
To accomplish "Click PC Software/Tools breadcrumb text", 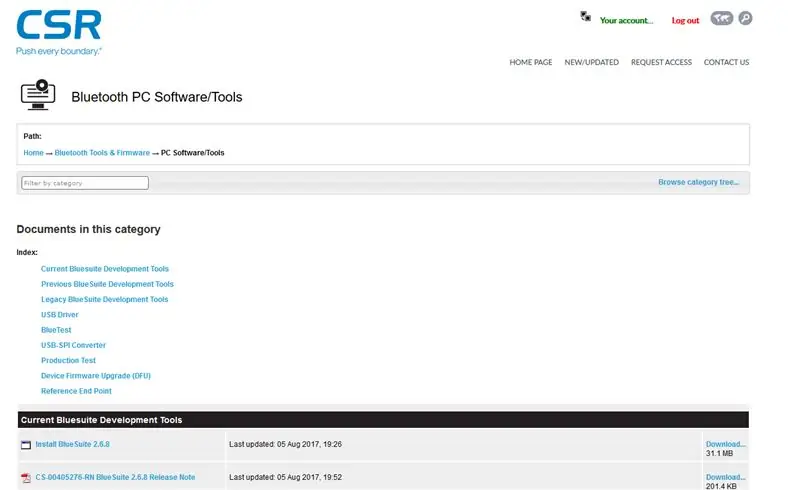I will coord(192,153).
